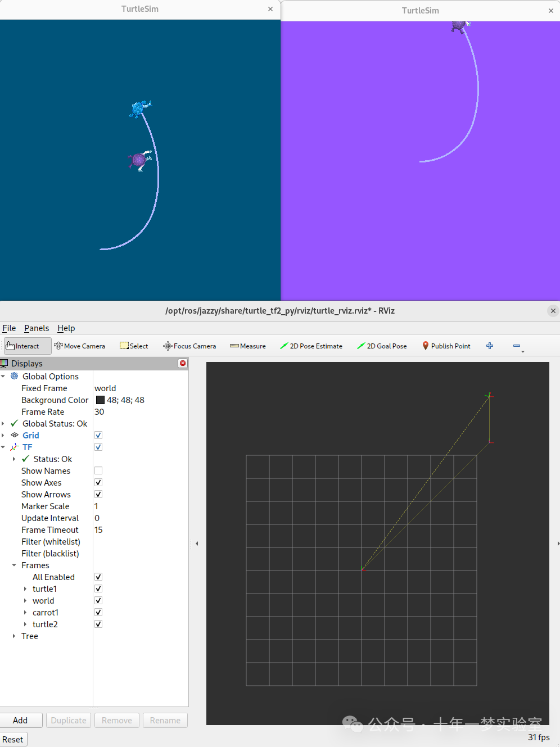
Task: Close the left TurtleSim window
Action: click(x=270, y=9)
